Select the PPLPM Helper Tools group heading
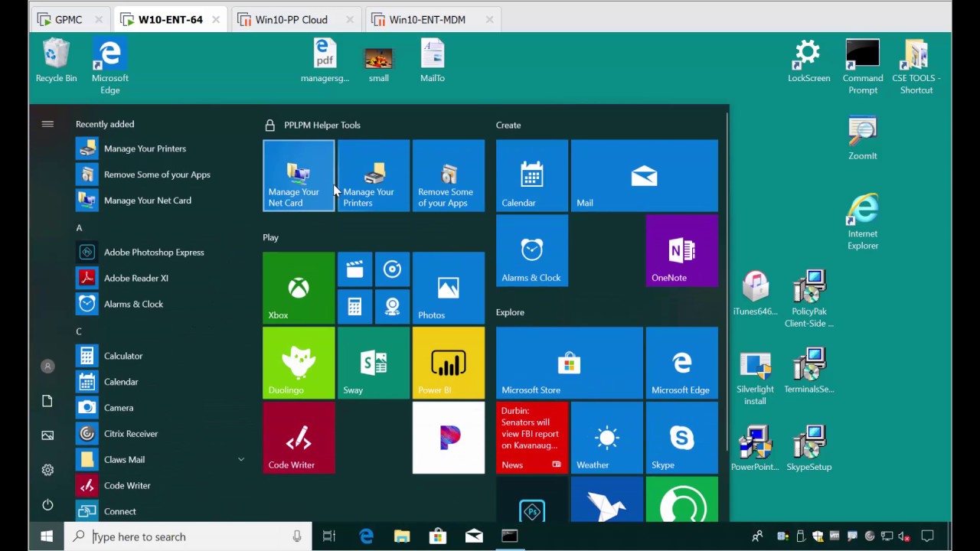The image size is (980, 551). point(322,125)
